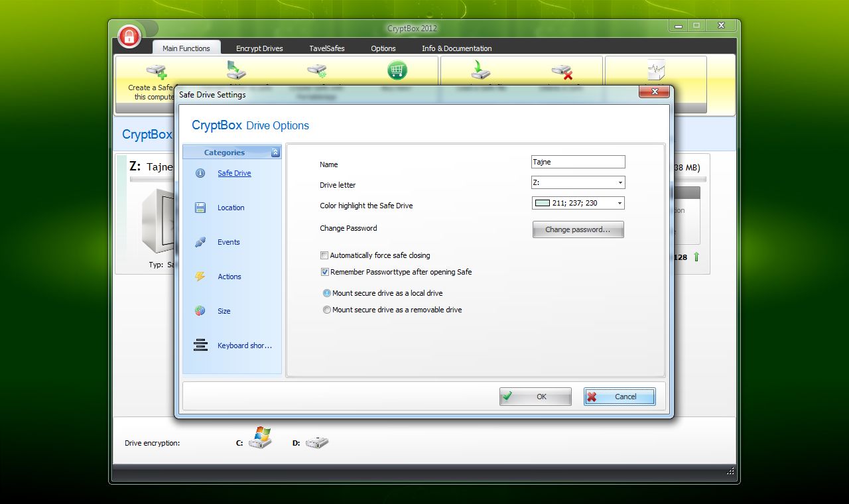The height and width of the screenshot is (504, 849).
Task: Open the Keyboard shortcuts category
Action: tap(245, 346)
